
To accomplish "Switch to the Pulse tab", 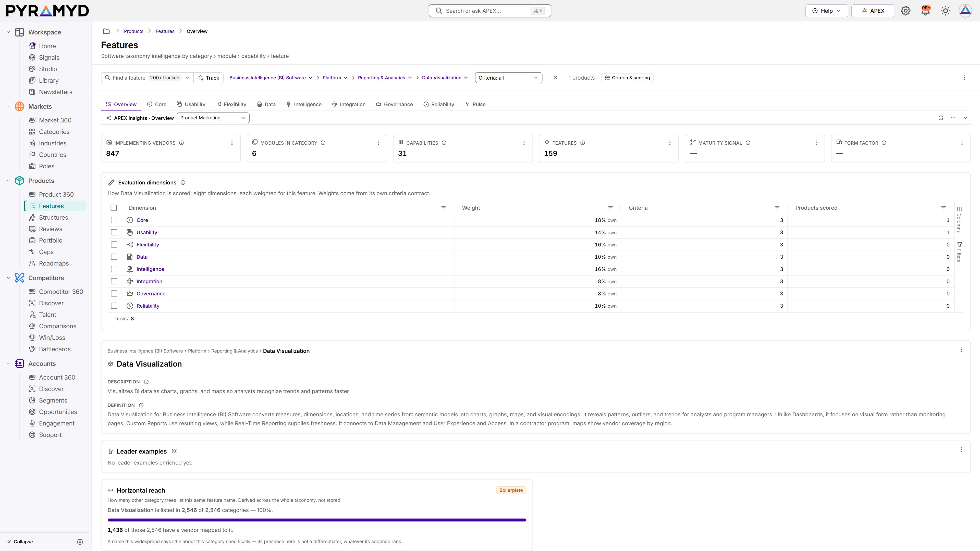I will pyautogui.click(x=475, y=104).
